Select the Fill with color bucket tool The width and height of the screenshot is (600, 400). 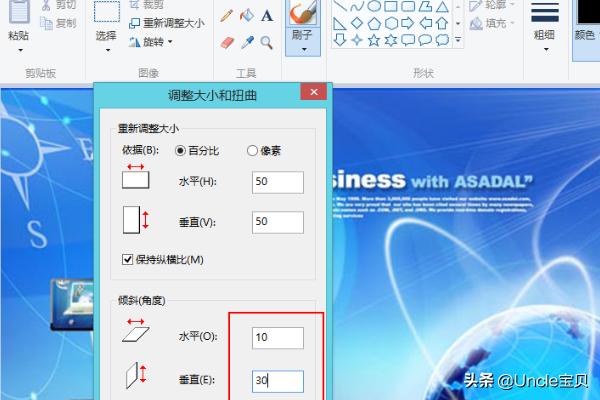pyautogui.click(x=247, y=16)
